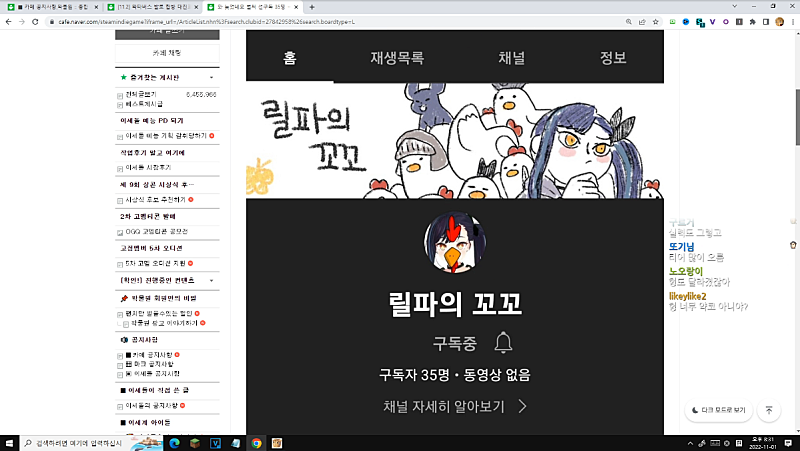Open the teal S extension icon
The image size is (800, 451).
coord(700,22)
